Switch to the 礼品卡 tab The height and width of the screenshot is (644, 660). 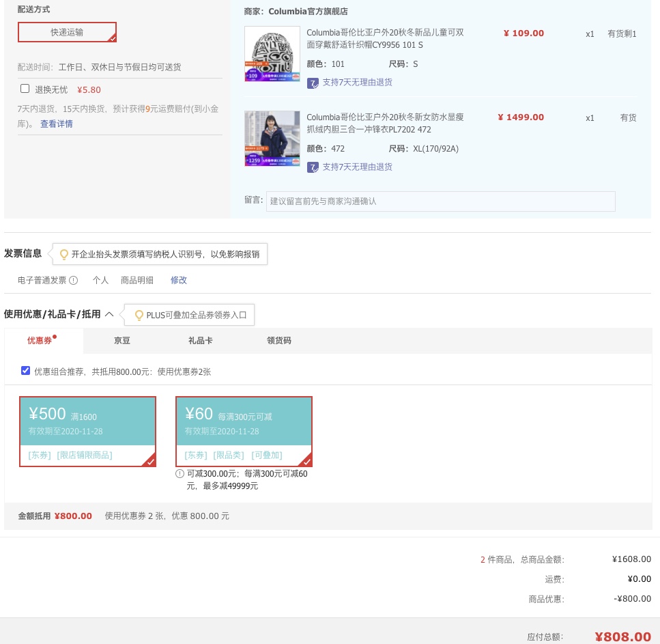tap(201, 341)
